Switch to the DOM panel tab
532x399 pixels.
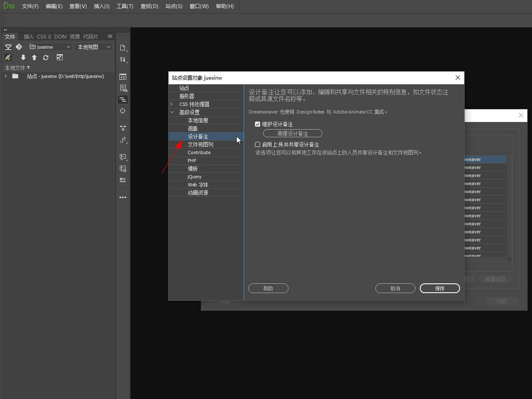click(x=61, y=37)
